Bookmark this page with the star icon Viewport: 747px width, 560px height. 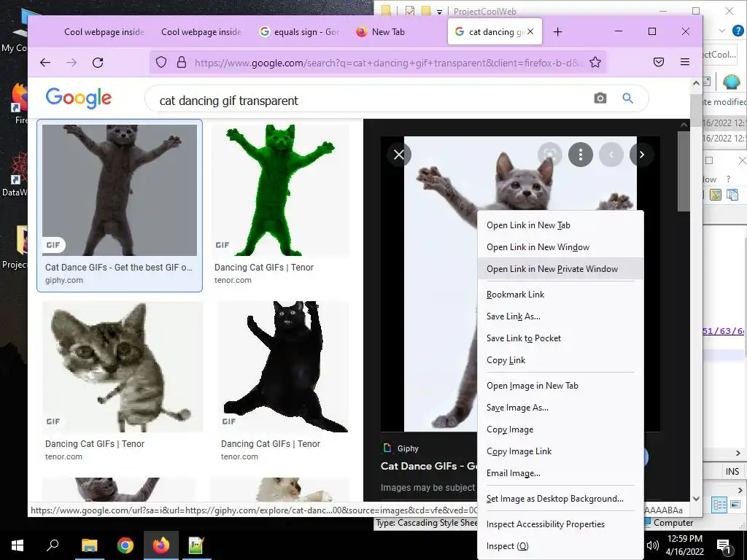click(x=595, y=63)
